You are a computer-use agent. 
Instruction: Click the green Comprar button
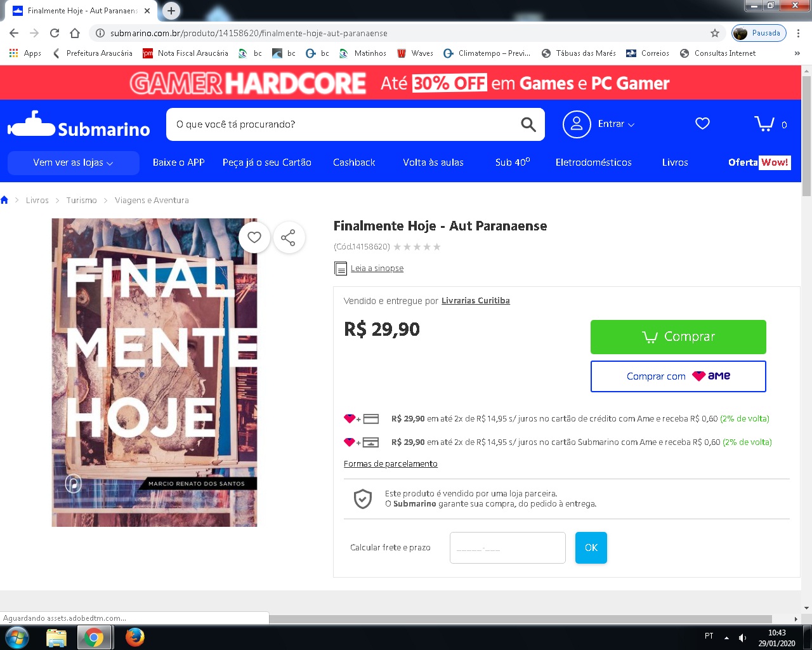pos(678,337)
